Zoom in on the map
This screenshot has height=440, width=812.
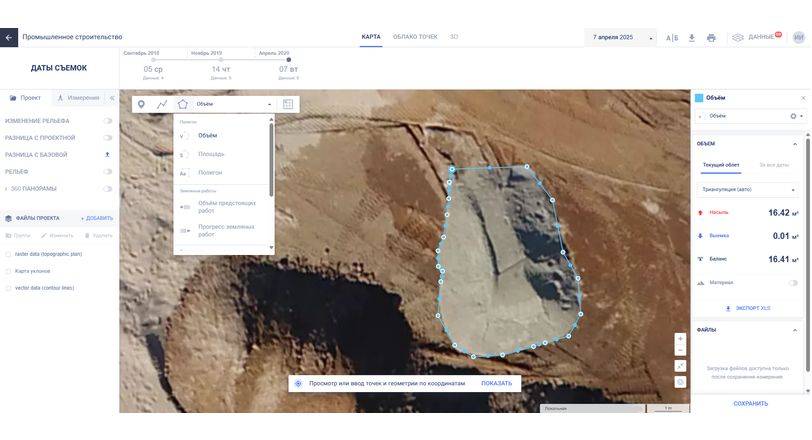[x=680, y=339]
